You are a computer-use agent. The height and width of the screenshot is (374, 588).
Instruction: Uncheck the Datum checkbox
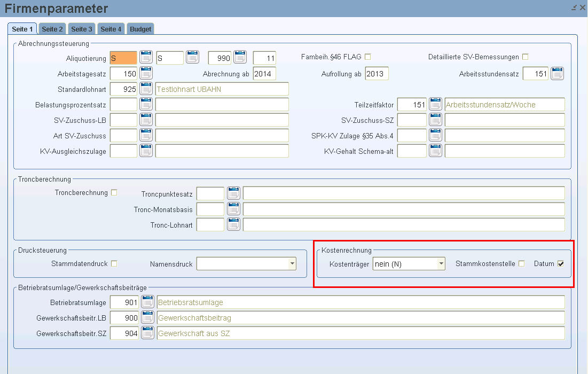point(561,264)
